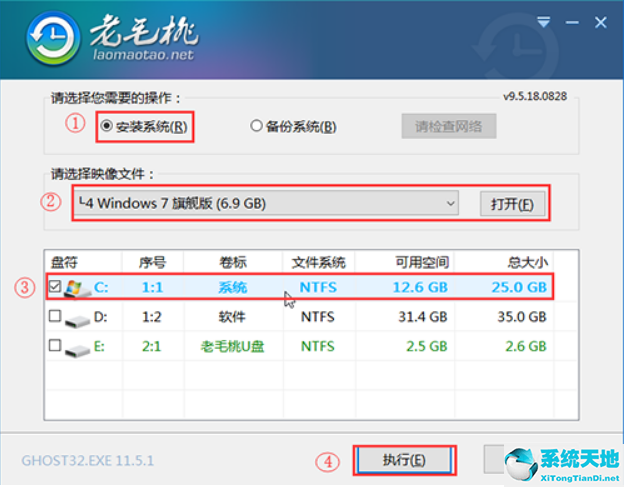Click the Windows drive icon for C:

point(77,287)
